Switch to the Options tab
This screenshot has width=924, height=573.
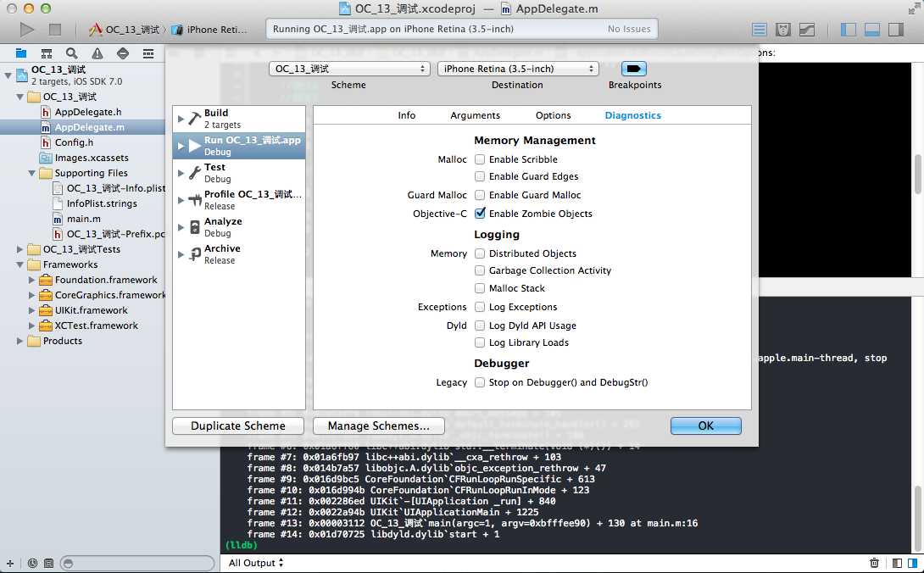pos(553,115)
